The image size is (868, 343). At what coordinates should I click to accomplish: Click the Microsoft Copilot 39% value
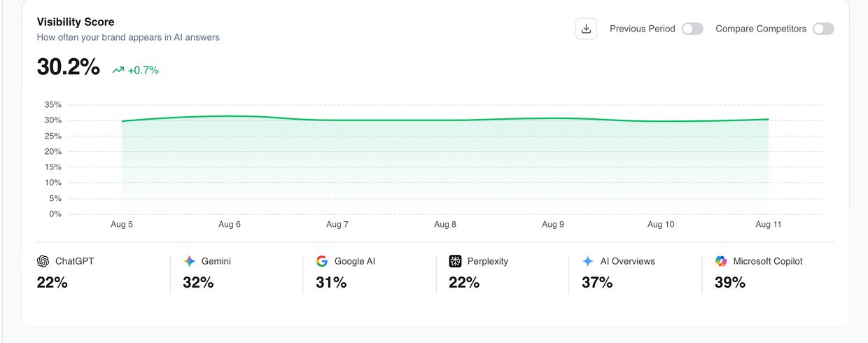click(x=730, y=283)
